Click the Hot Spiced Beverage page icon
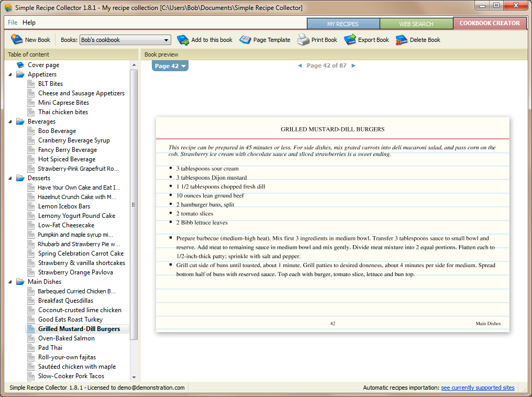Image resolution: width=532 pixels, height=397 pixels. tap(31, 159)
